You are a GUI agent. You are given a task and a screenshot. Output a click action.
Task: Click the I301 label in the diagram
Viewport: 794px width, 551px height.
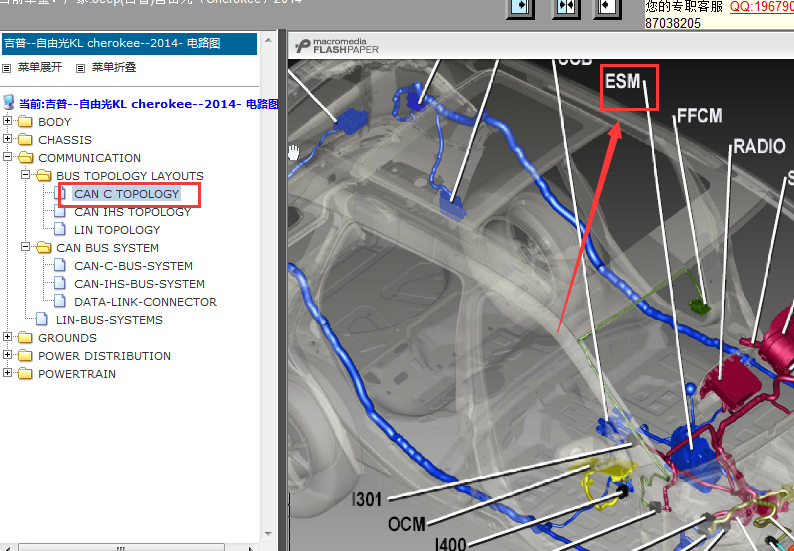coord(367,499)
